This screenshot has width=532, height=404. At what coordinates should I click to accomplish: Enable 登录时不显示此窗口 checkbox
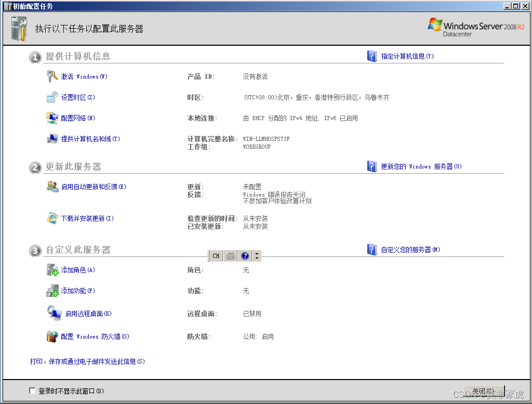point(32,391)
